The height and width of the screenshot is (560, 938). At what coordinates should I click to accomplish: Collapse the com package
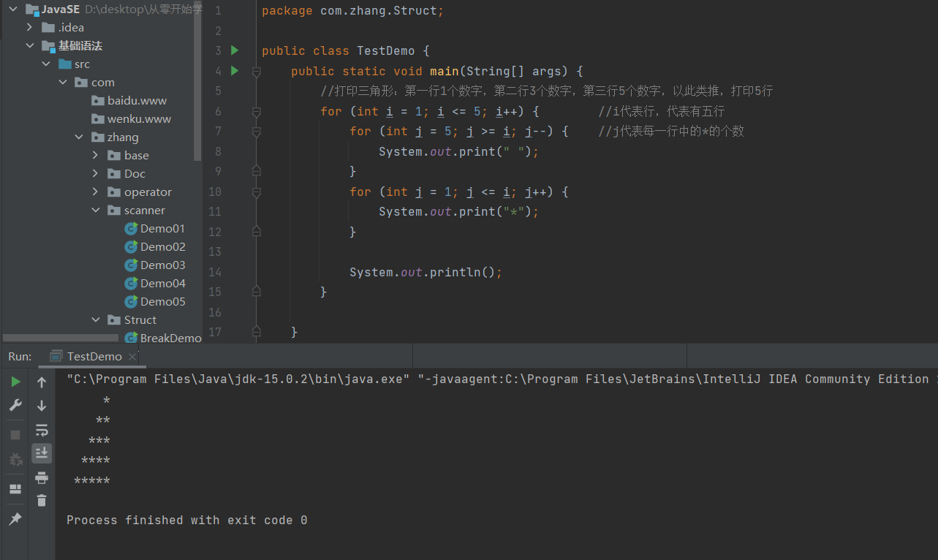tap(63, 82)
